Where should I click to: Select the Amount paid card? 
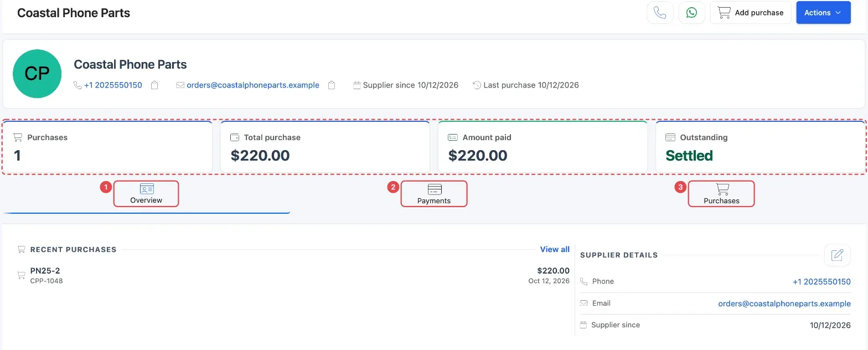(542, 147)
